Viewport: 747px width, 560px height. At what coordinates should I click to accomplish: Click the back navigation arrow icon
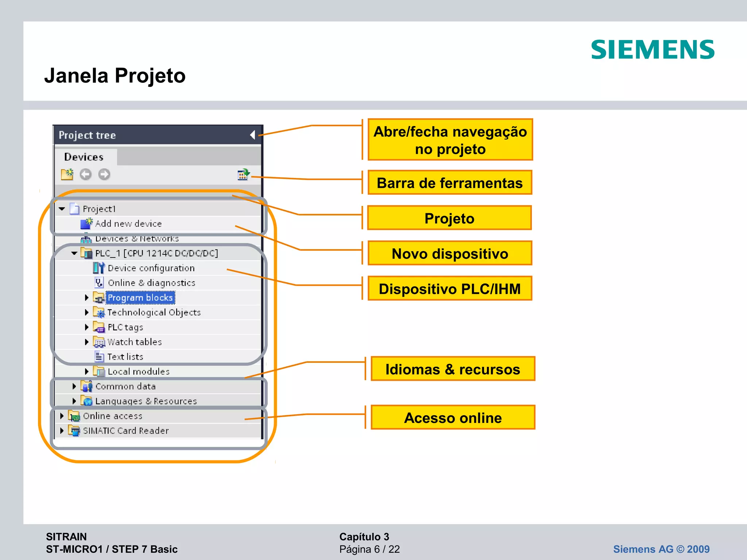point(86,174)
